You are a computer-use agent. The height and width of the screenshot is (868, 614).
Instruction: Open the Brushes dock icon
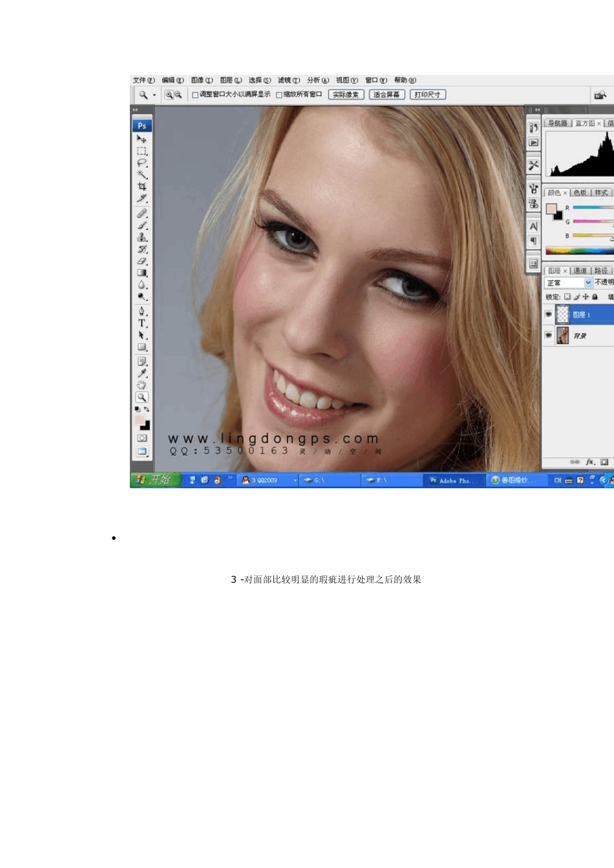(533, 189)
